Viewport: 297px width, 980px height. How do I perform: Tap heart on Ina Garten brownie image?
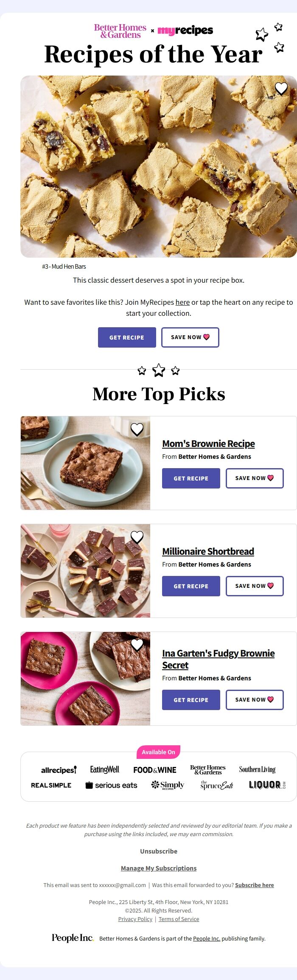pos(137,645)
